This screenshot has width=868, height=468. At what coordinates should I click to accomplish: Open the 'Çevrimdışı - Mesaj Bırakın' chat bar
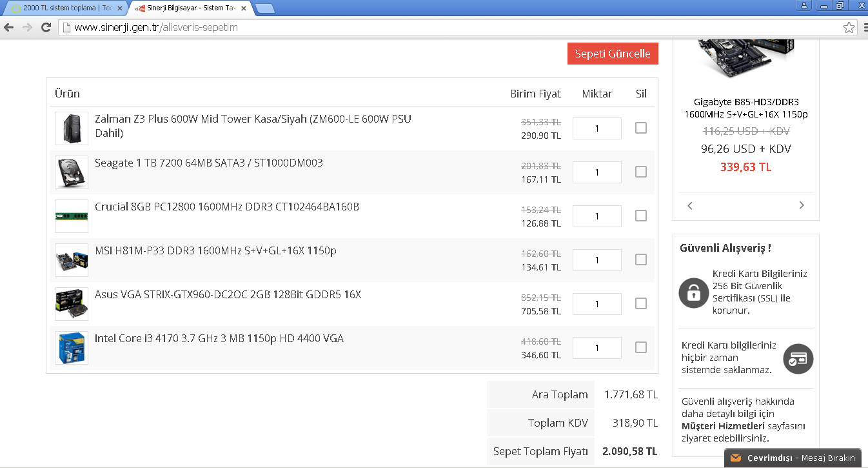pyautogui.click(x=793, y=458)
